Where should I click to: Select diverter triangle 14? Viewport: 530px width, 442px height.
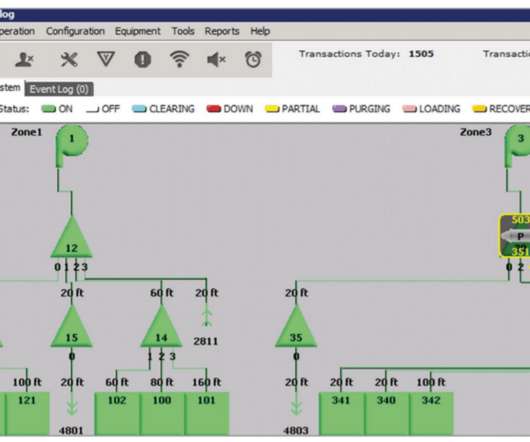pos(162,327)
